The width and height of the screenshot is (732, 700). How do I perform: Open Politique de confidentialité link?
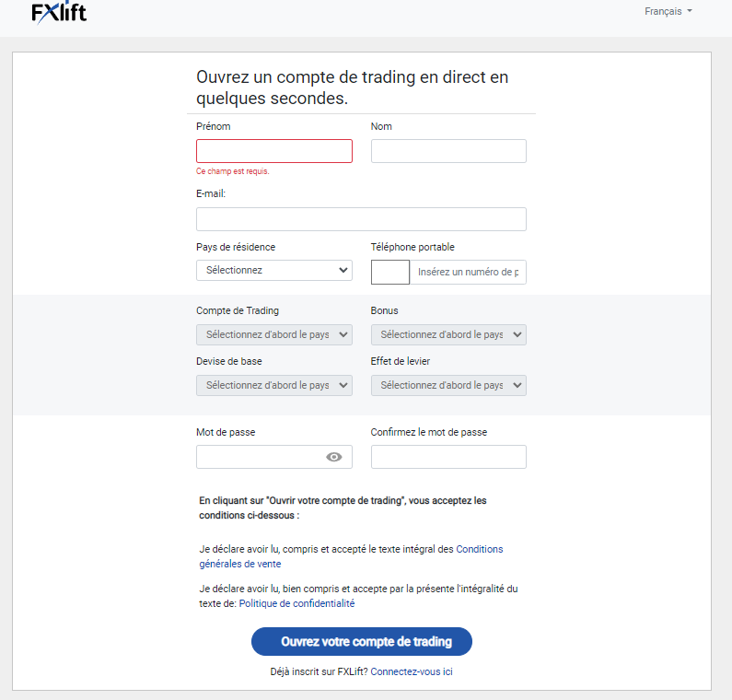(296, 604)
